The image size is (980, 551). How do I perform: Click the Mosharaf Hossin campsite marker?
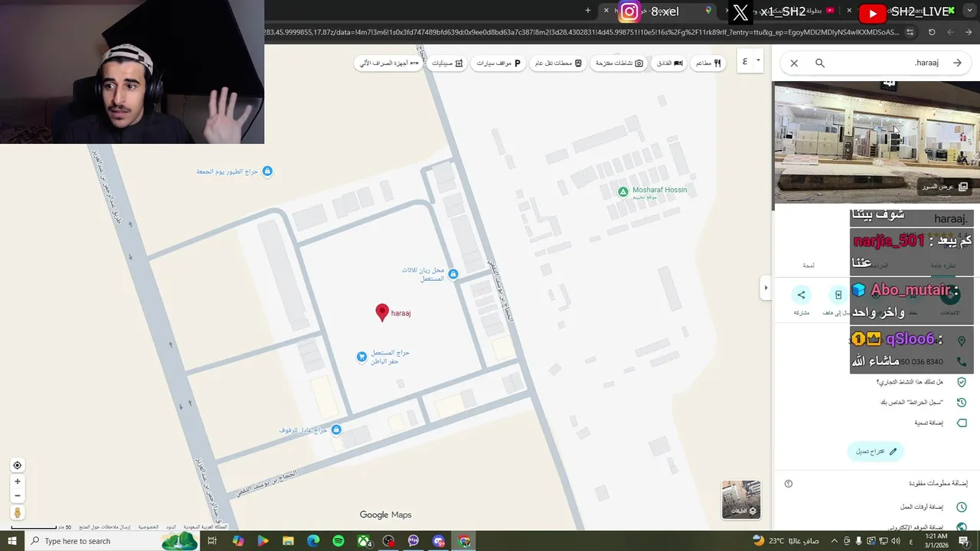(x=623, y=191)
